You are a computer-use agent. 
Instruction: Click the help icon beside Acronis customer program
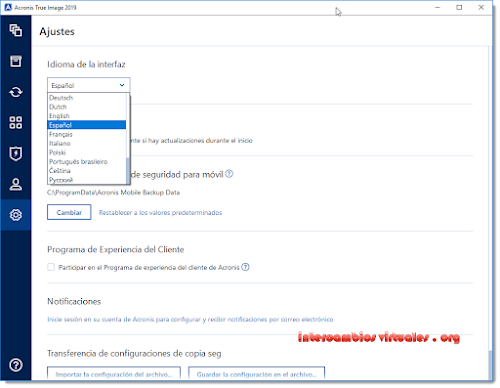point(245,267)
